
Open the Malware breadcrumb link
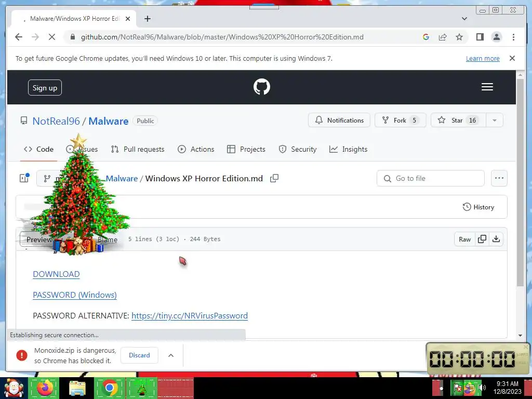coord(122,179)
